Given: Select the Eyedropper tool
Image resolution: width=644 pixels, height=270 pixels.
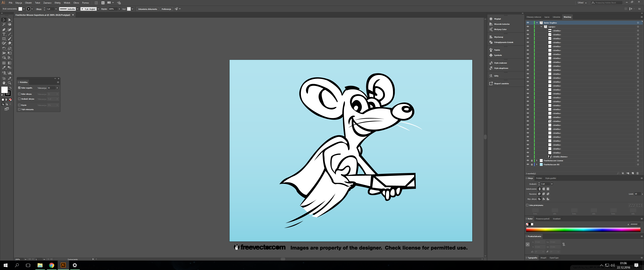Looking at the screenshot, I should (x=4, y=68).
